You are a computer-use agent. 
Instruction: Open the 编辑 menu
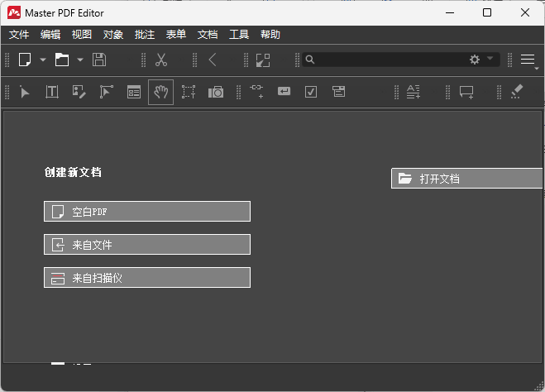click(x=50, y=35)
